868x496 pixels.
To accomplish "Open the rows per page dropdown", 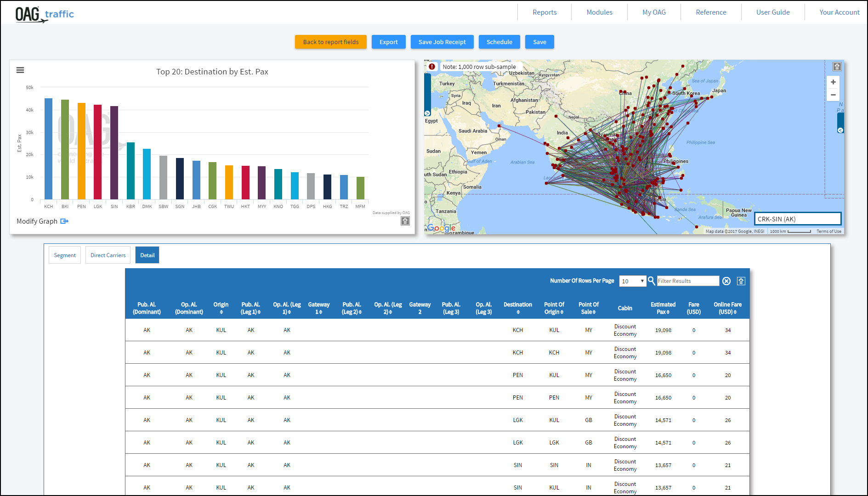I will 632,281.
